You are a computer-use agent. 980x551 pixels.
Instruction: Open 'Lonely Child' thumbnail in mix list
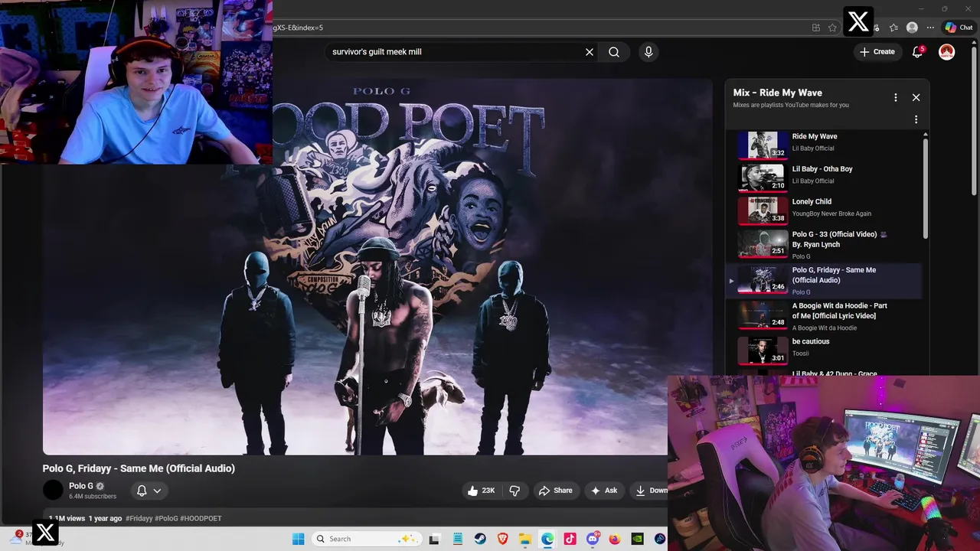(x=762, y=210)
